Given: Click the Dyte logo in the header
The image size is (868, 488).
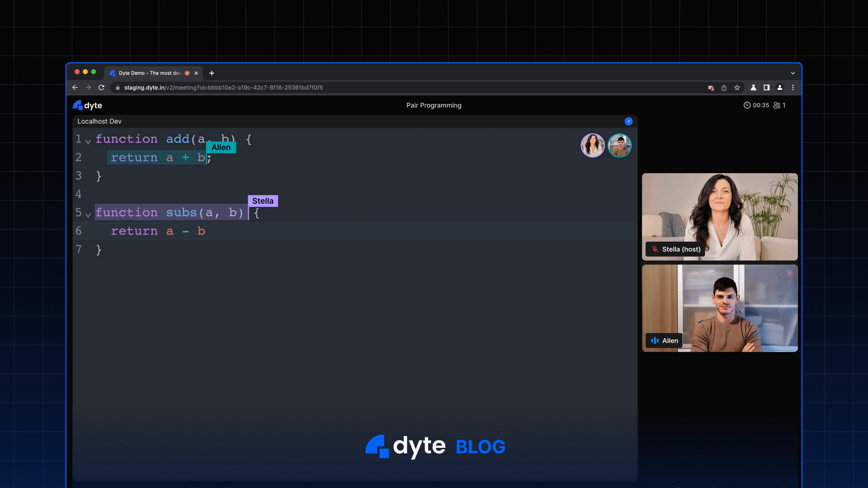Looking at the screenshot, I should coord(87,105).
